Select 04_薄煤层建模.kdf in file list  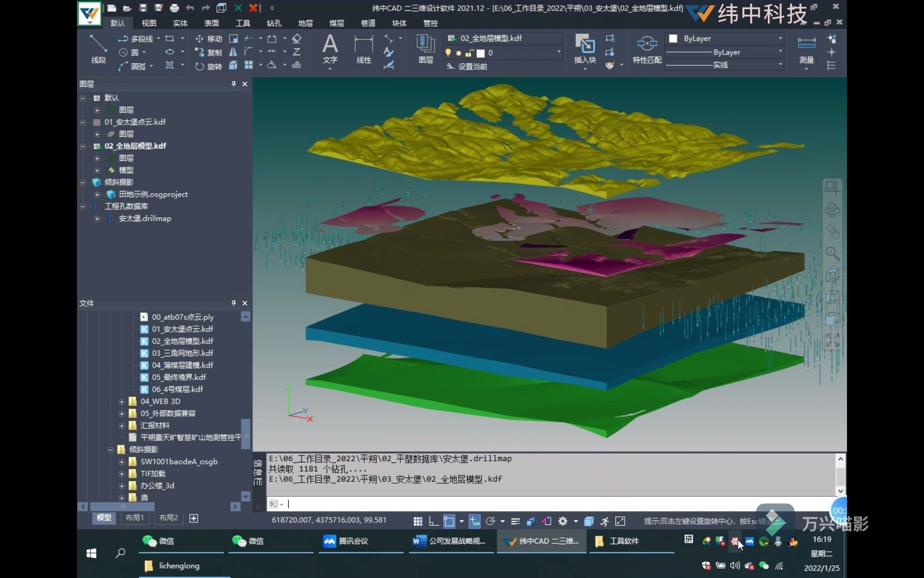182,366
